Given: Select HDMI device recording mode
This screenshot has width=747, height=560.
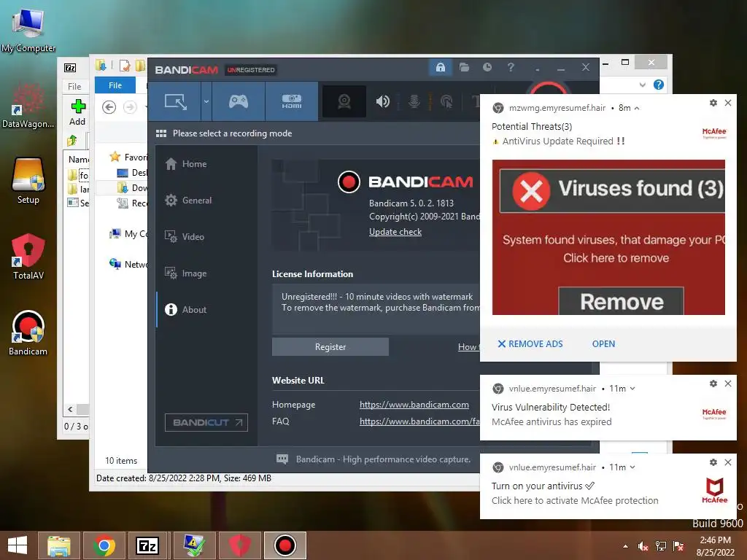Looking at the screenshot, I should pyautogui.click(x=292, y=101).
